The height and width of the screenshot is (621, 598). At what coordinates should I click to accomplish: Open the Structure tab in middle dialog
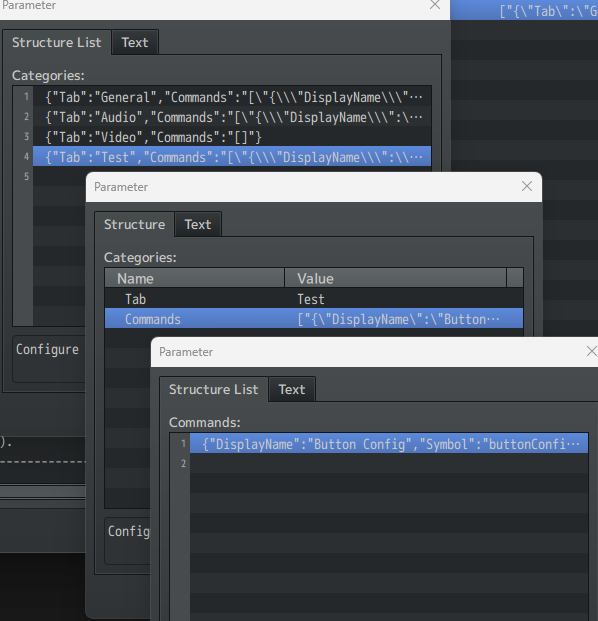(x=134, y=225)
